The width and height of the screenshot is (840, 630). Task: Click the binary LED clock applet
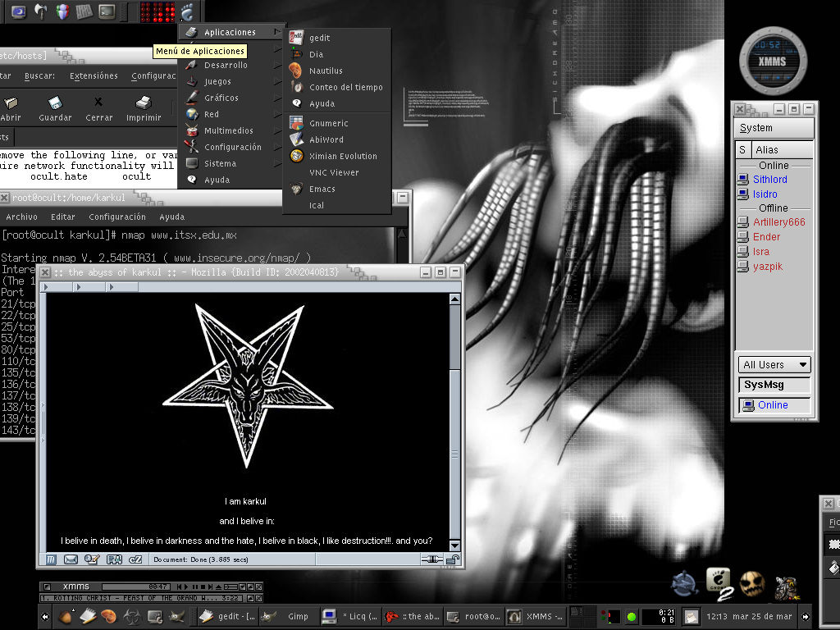coord(157,11)
